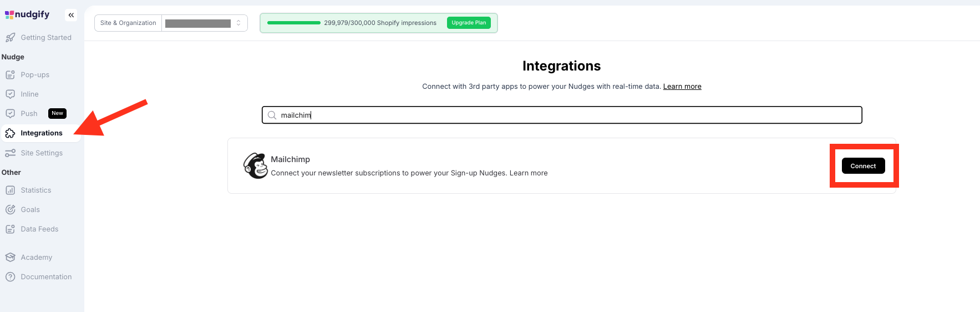This screenshot has height=312, width=980.
Task: Click the Inline sidebar icon
Action: tap(10, 94)
